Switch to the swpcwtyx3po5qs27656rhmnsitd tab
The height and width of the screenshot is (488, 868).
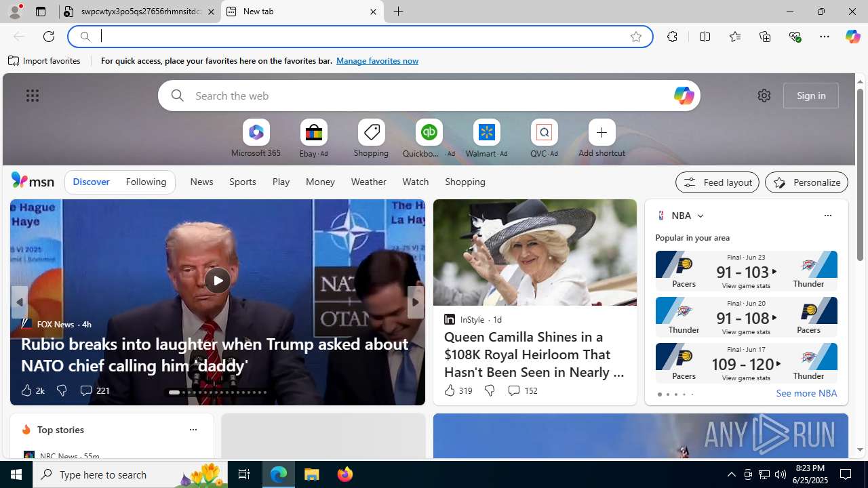pyautogui.click(x=140, y=12)
